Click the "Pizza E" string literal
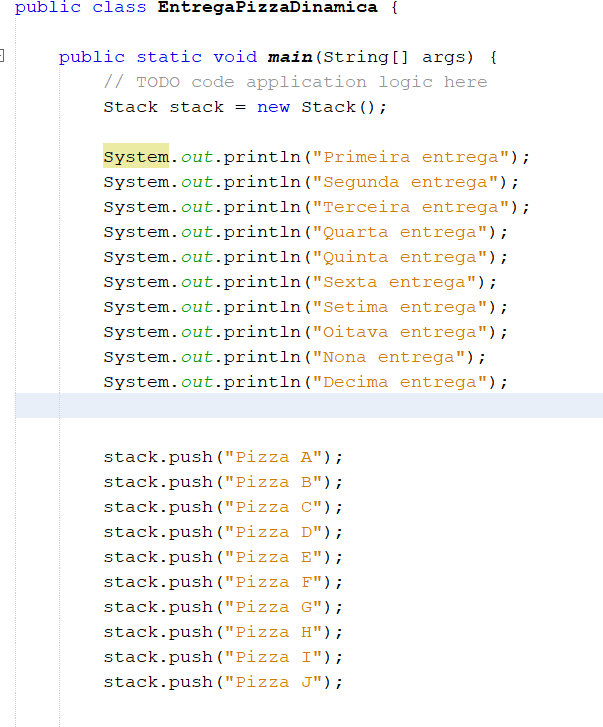Image resolution: width=603 pixels, height=727 pixels. [x=273, y=558]
